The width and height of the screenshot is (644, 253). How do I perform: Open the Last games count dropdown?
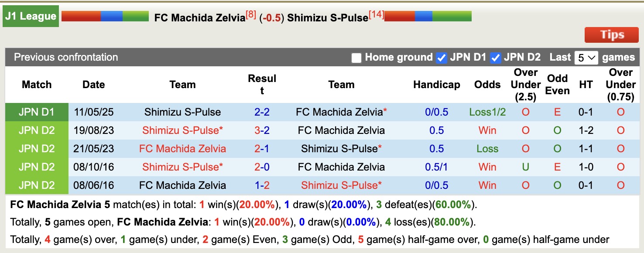pyautogui.click(x=586, y=57)
